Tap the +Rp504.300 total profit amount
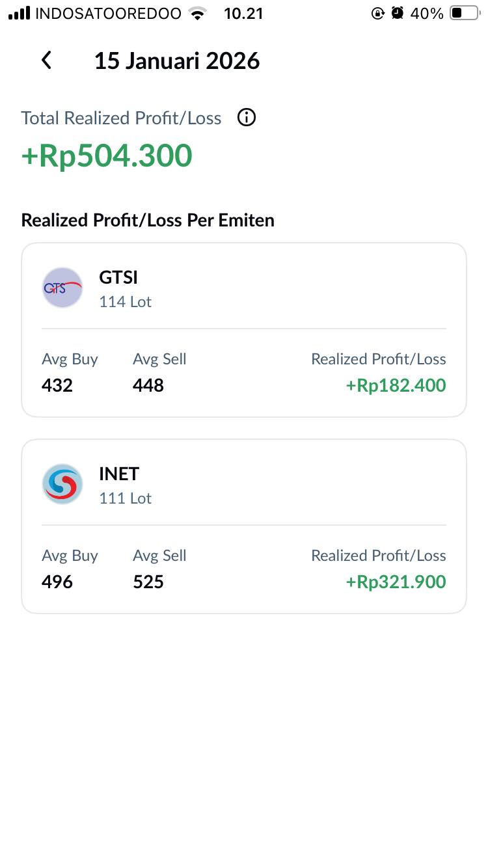 pos(107,156)
